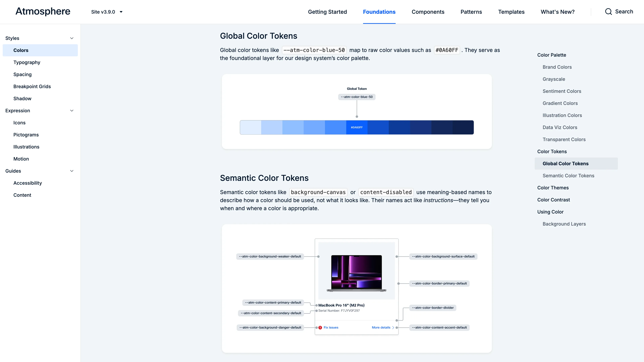
Task: Collapse the Expression sidebar section
Action: click(72, 111)
